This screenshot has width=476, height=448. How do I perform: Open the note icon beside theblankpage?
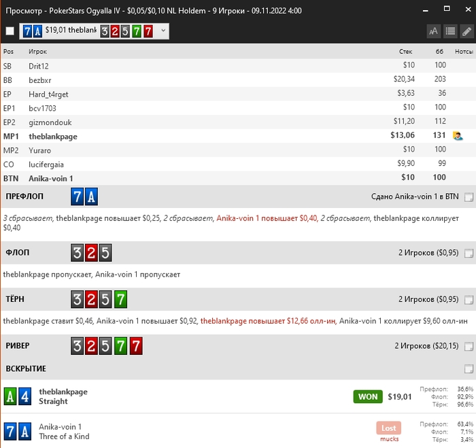point(458,136)
